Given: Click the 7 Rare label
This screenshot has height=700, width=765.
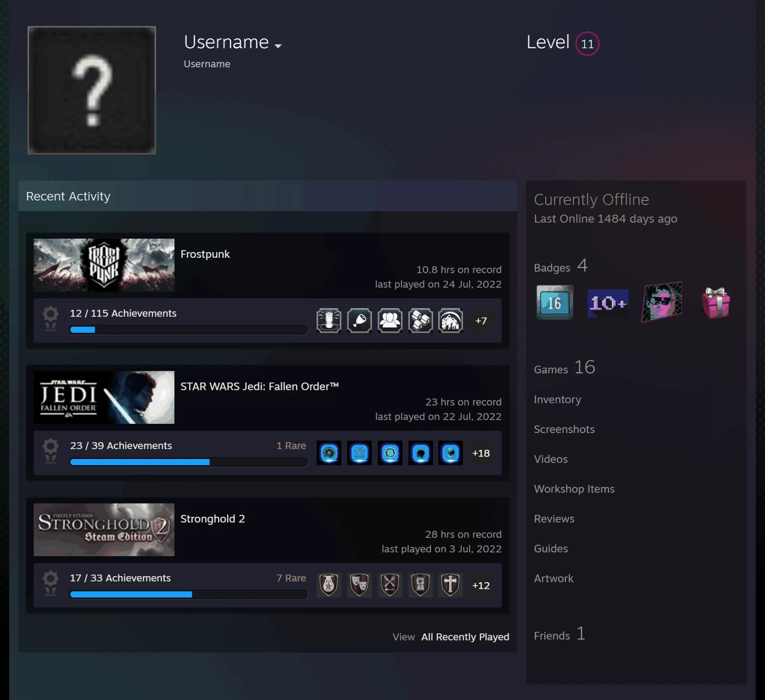Looking at the screenshot, I should 291,578.
